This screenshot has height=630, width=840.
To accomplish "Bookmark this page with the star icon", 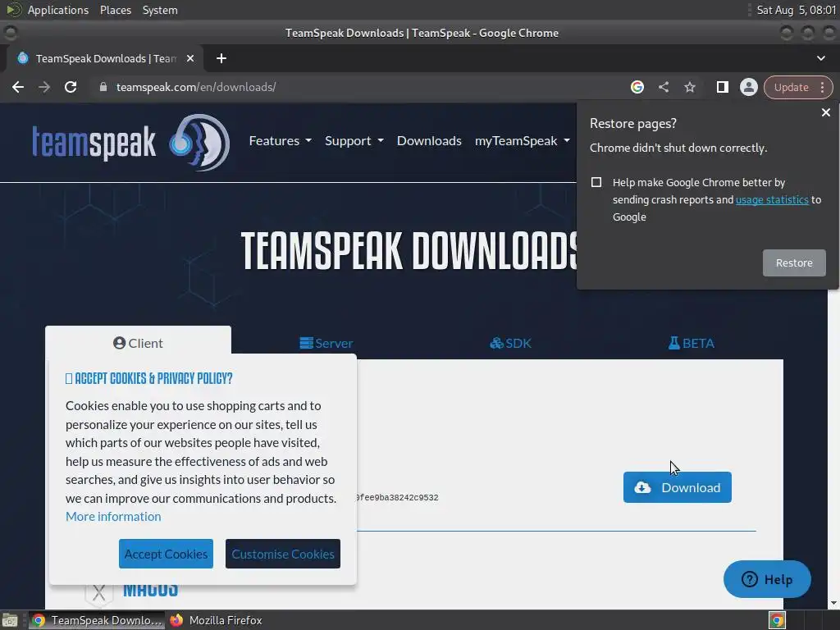I will pyautogui.click(x=690, y=87).
